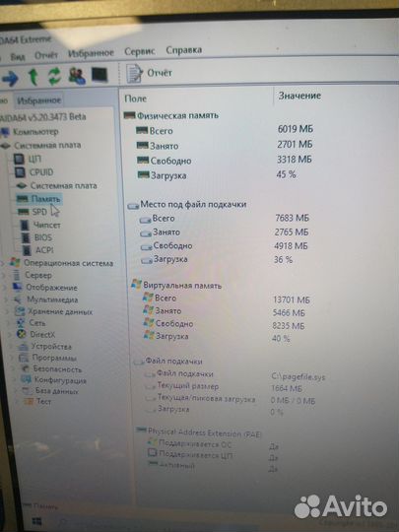Viewport: 399px width, 532px height.
Task: Select the C:\pagefile.sys value
Action: 299,376
